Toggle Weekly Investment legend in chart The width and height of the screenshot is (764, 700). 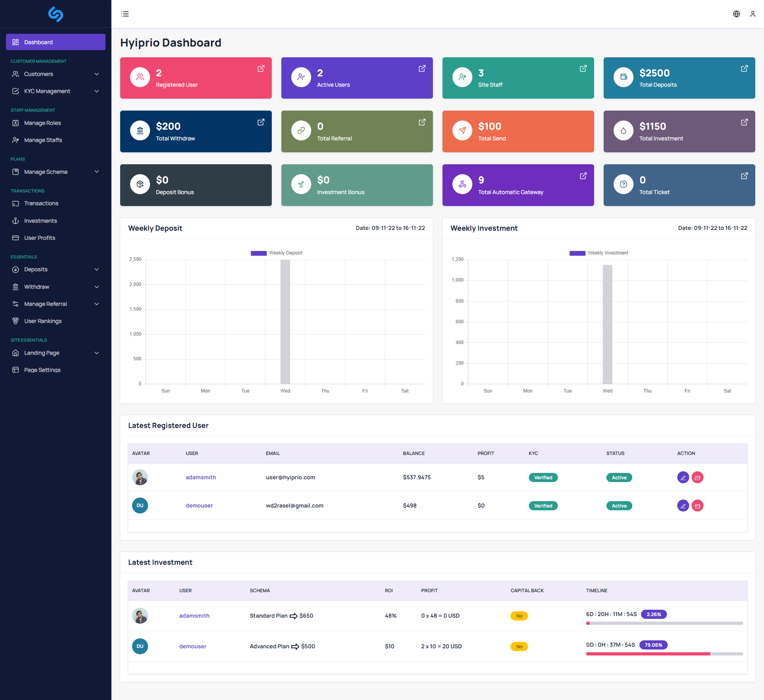(598, 253)
